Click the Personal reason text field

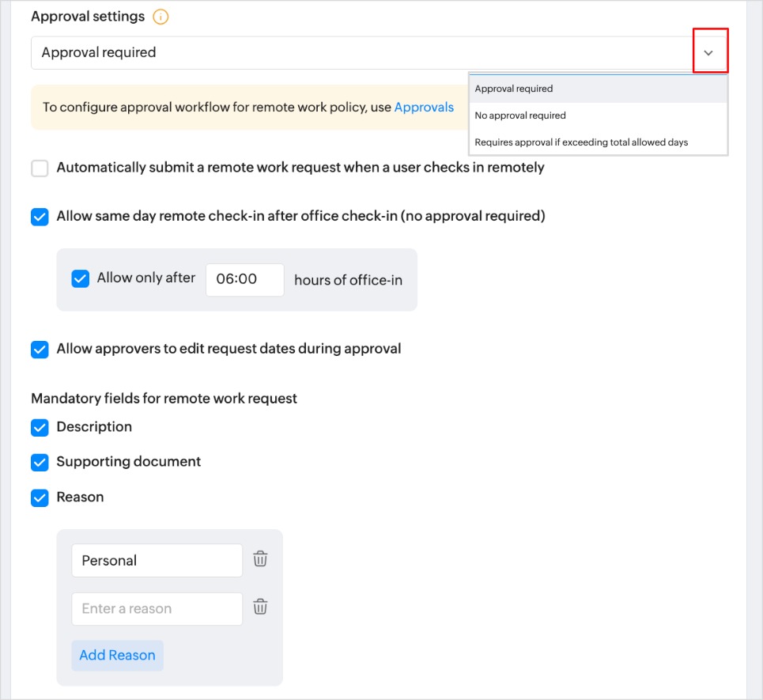point(157,561)
